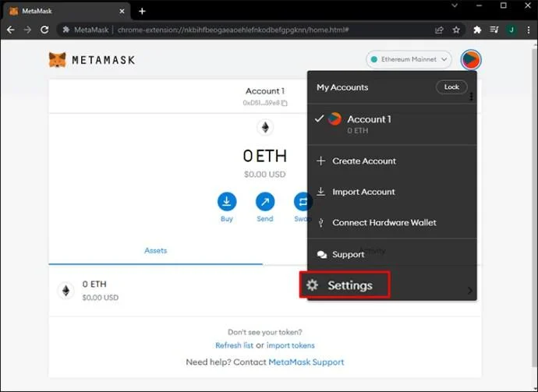The width and height of the screenshot is (538, 392).
Task: Open the account avatar menu icon
Action: [471, 60]
